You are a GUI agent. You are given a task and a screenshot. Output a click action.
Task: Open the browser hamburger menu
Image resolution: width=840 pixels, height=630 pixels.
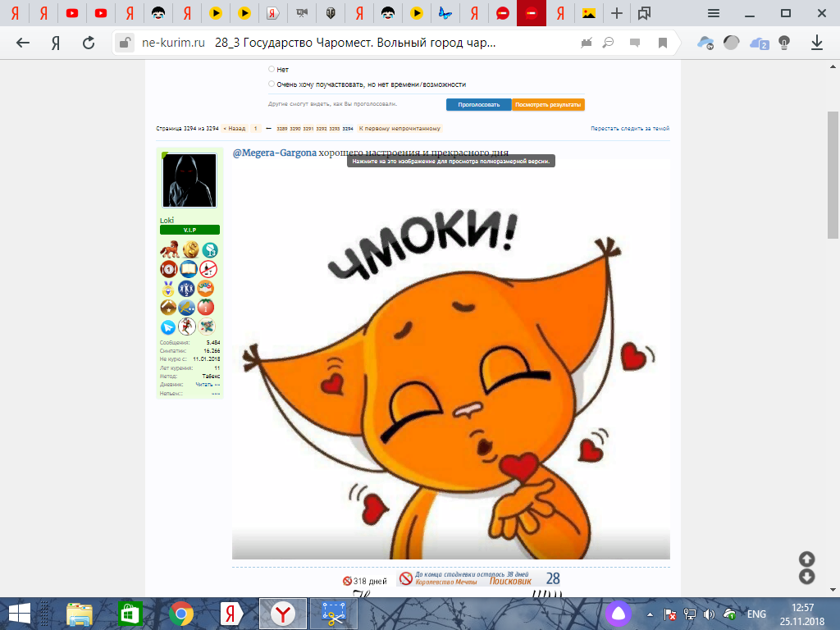pos(714,13)
